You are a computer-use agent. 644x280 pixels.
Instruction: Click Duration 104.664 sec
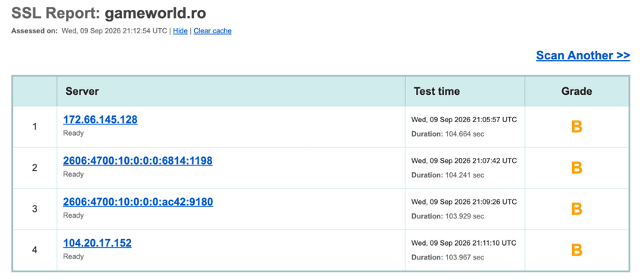448,134
